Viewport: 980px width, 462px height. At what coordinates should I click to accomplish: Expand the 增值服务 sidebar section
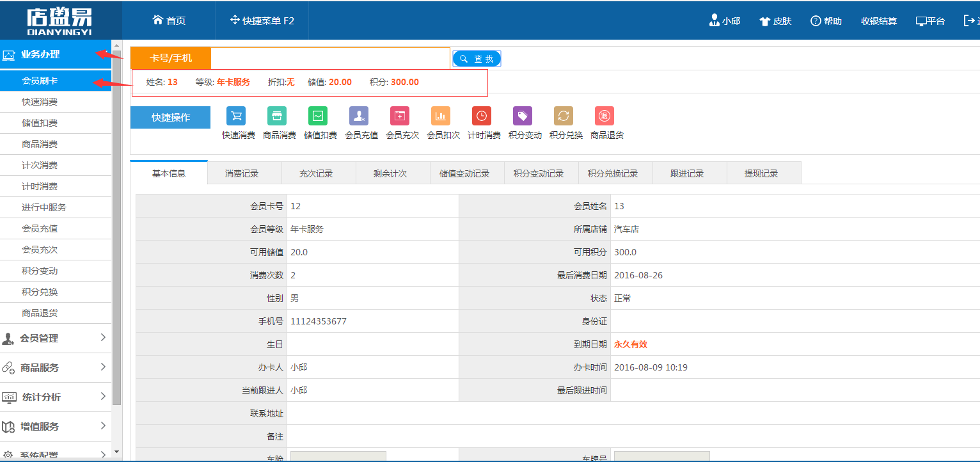pos(56,426)
